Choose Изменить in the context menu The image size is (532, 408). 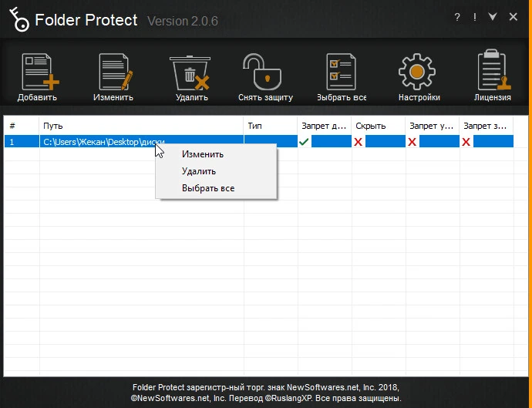tap(216, 154)
